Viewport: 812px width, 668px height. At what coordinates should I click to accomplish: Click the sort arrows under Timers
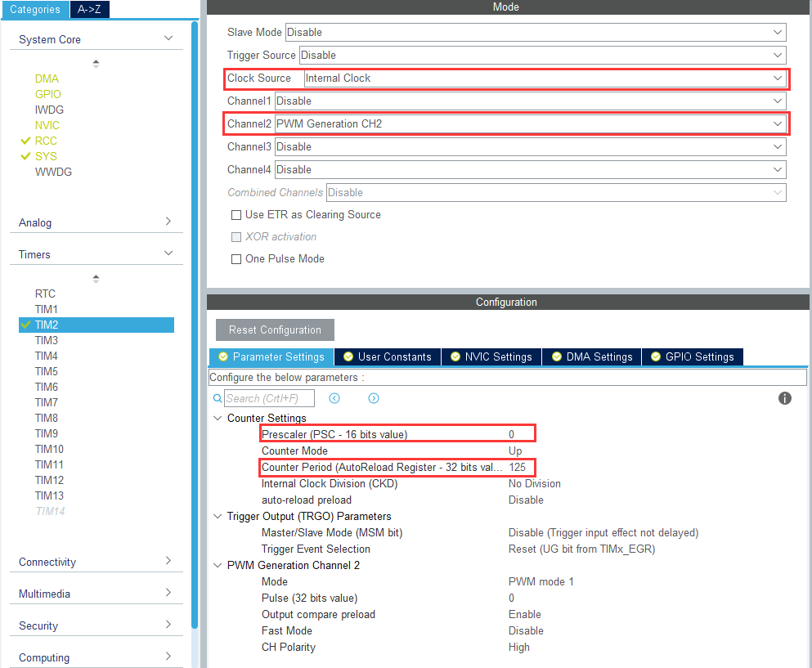click(x=96, y=279)
